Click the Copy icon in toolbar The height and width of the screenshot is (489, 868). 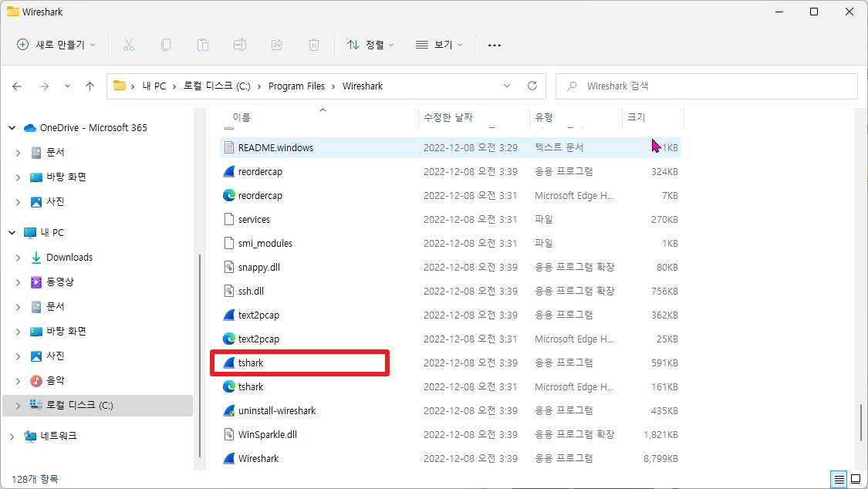tap(166, 45)
